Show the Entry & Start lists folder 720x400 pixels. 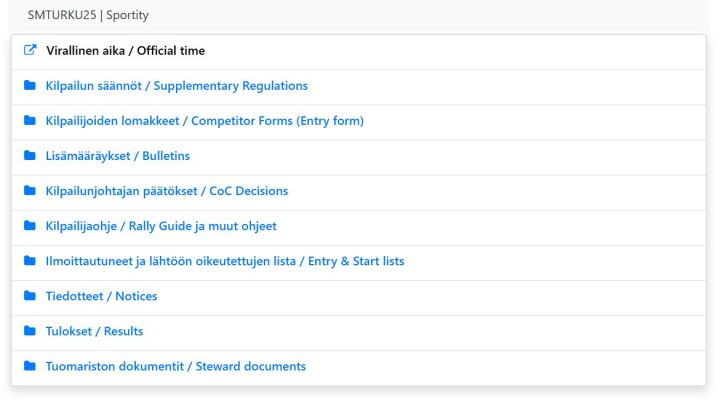click(225, 261)
